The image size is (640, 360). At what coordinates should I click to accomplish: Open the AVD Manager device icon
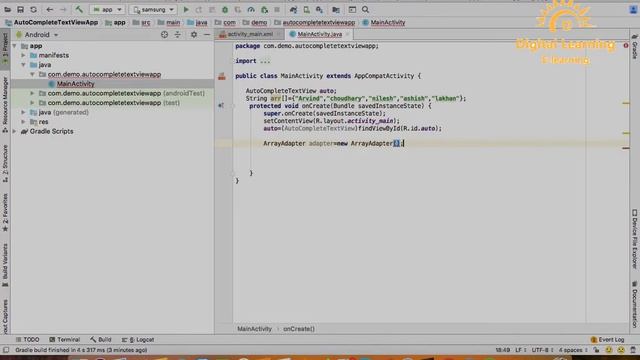point(307,9)
